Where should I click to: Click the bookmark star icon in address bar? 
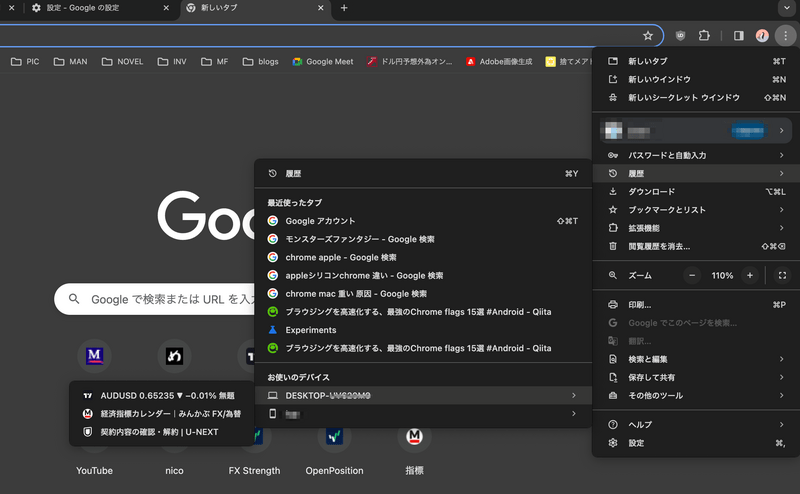647,36
